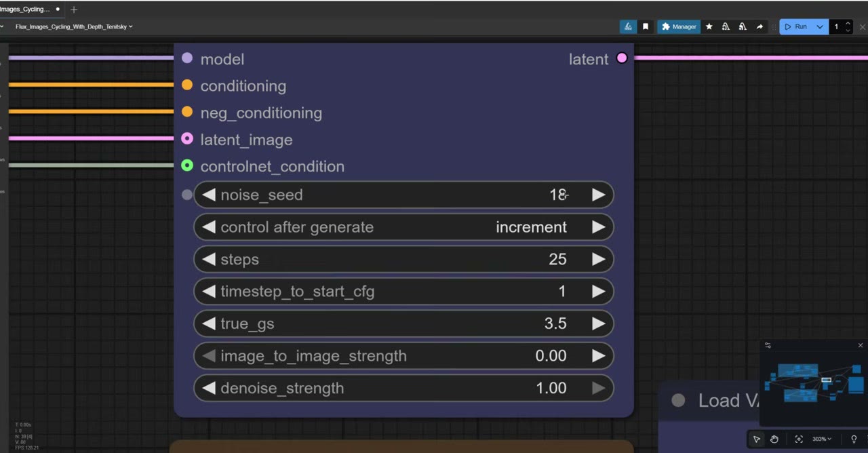This screenshot has width=868, height=453.
Task: Click the batch count stepper arrows
Action: click(848, 26)
